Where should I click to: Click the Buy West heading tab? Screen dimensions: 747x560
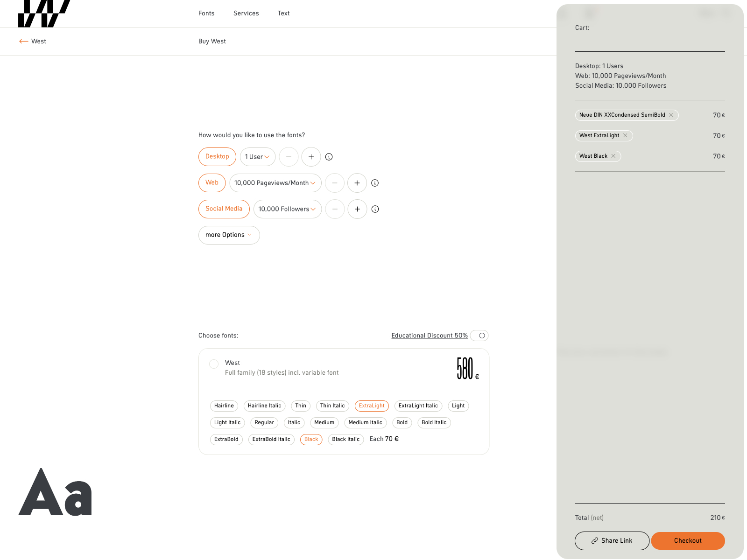click(212, 42)
